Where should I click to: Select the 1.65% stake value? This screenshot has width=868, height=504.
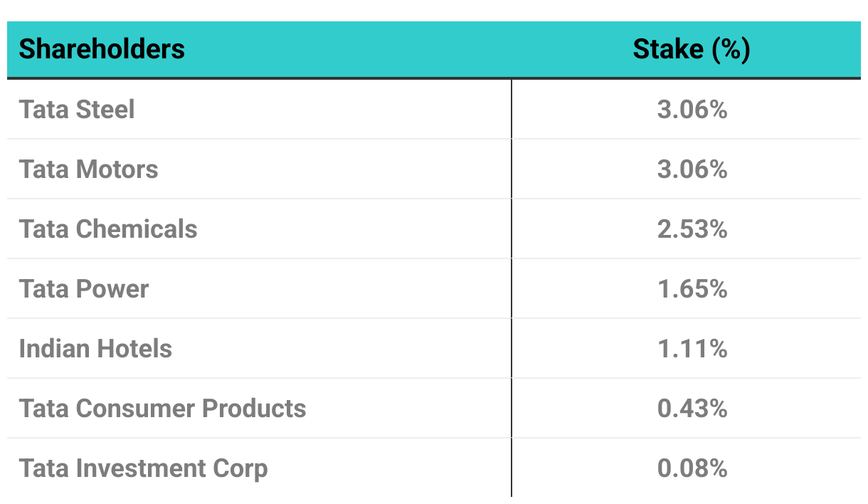click(x=692, y=289)
